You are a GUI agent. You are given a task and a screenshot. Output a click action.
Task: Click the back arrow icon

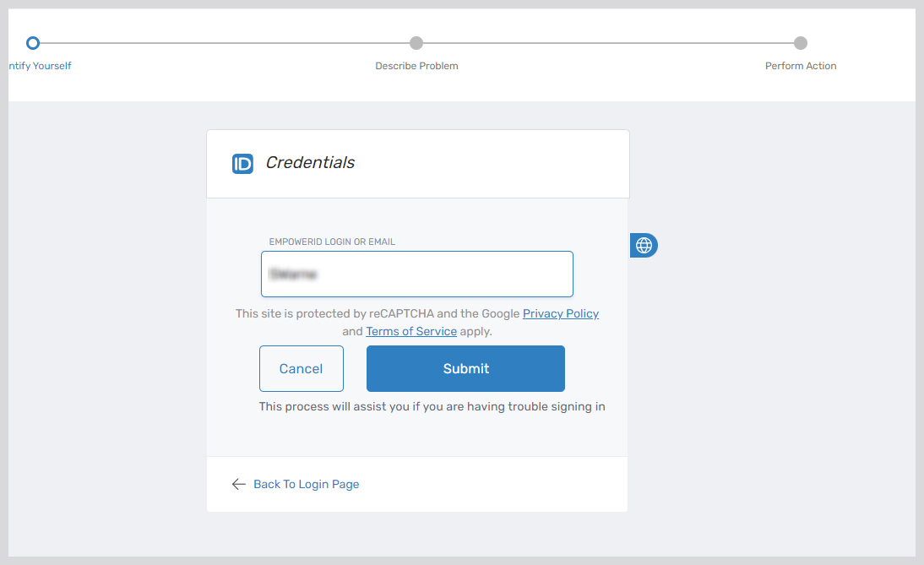click(239, 484)
